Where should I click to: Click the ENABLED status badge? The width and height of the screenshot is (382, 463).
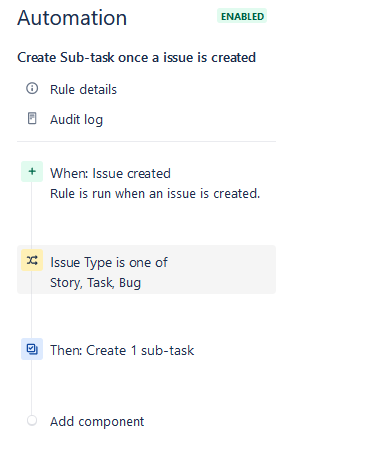pyautogui.click(x=242, y=16)
